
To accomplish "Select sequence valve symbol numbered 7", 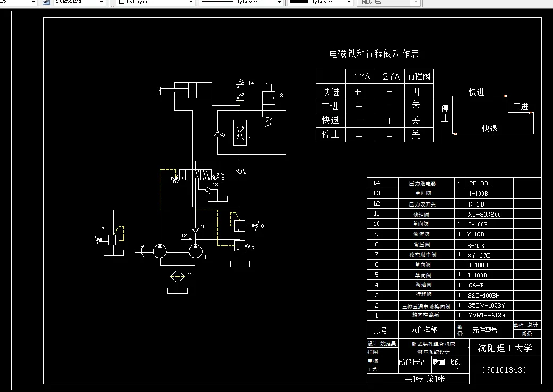I will click(x=242, y=246).
